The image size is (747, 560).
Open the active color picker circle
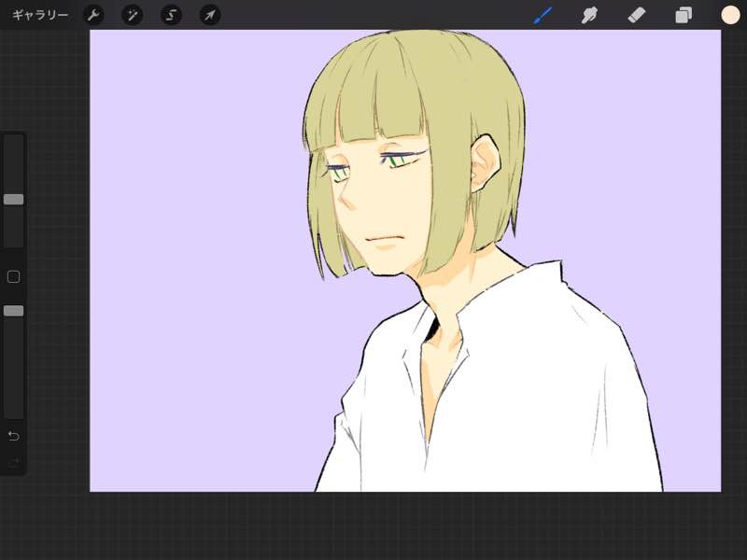(730, 15)
